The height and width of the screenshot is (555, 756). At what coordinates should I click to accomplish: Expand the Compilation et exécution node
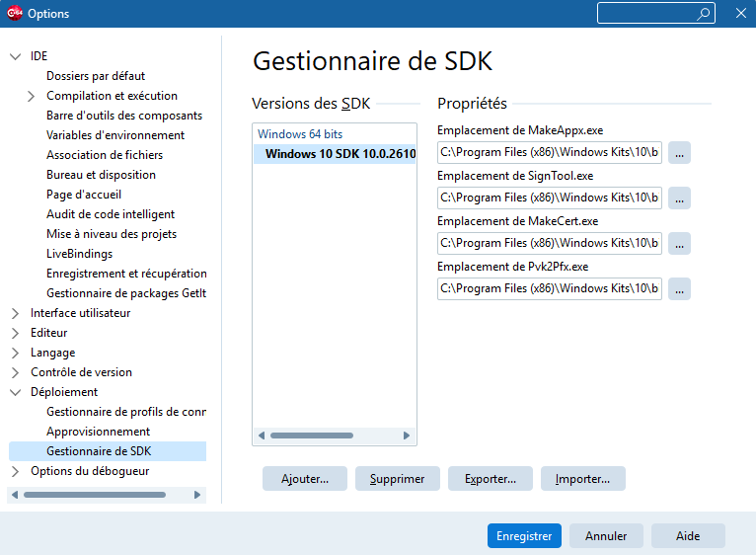pyautogui.click(x=32, y=96)
